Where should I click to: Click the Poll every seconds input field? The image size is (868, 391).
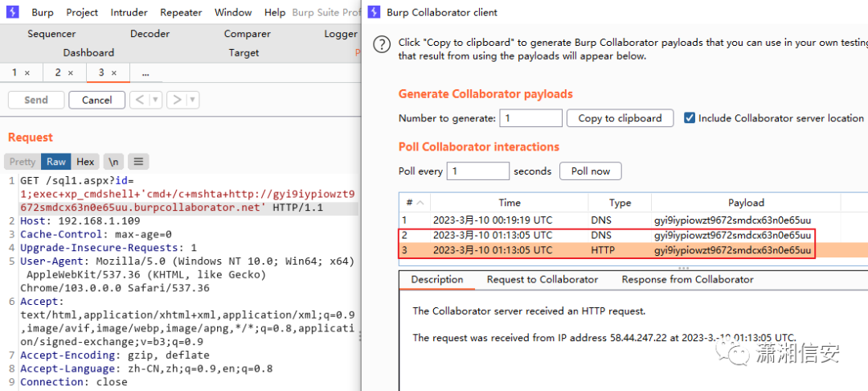[477, 171]
